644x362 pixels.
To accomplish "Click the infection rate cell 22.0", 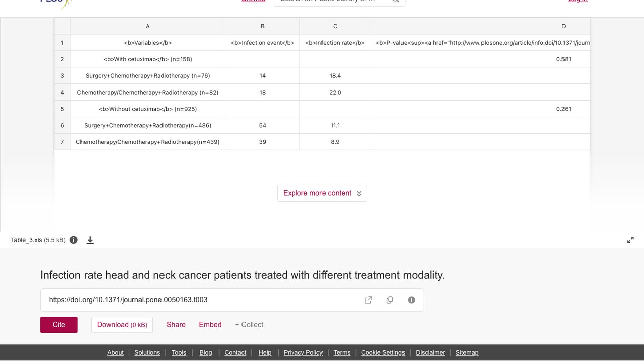I will point(335,93).
